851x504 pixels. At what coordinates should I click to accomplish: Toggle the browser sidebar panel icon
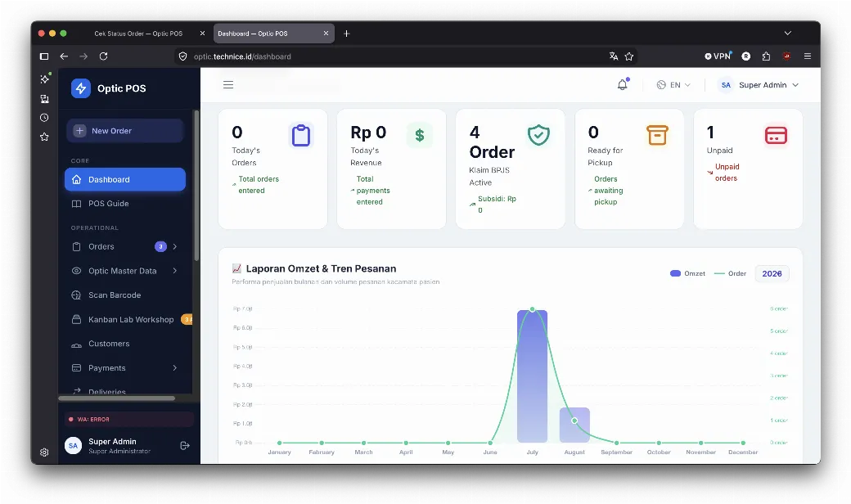(x=44, y=56)
